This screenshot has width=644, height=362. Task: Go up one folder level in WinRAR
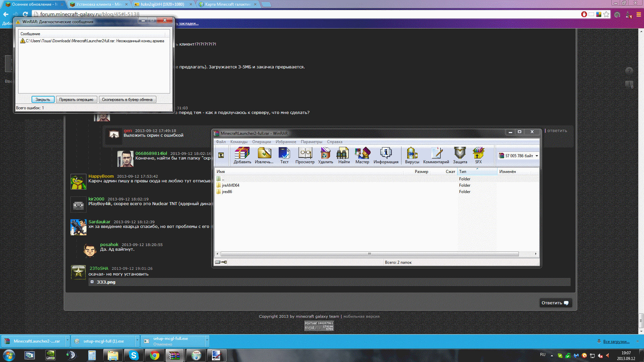tap(221, 155)
